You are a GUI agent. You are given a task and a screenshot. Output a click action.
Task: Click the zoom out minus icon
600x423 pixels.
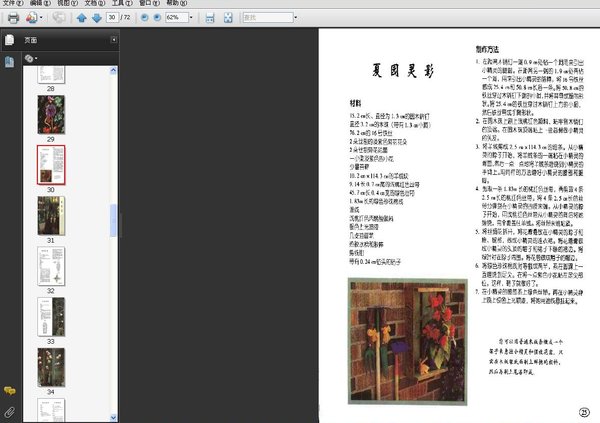(x=144, y=18)
